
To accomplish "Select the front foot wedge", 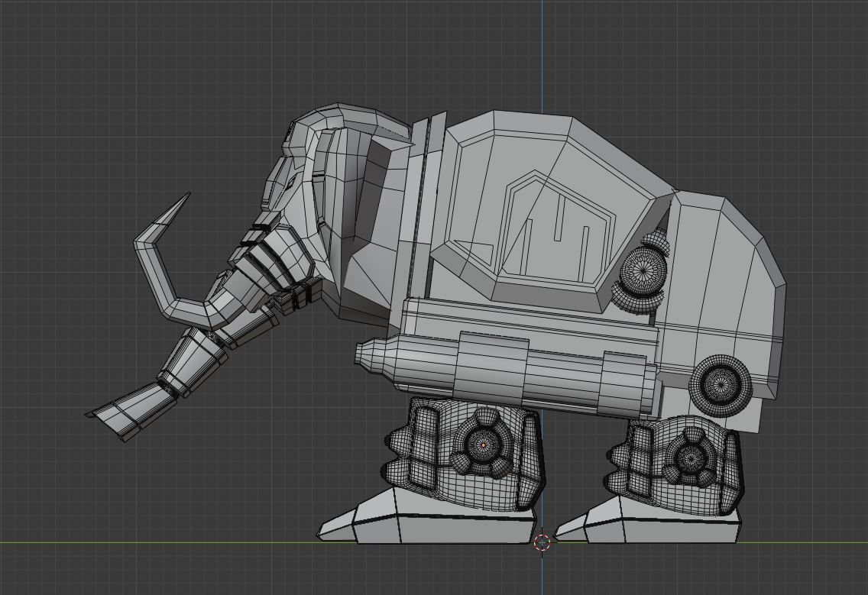I will click(x=427, y=517).
